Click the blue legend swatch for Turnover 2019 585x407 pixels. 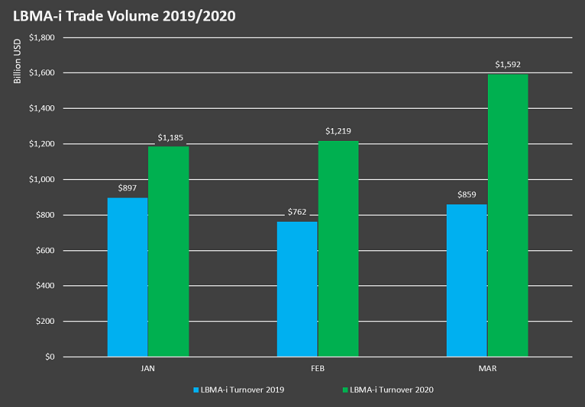(x=196, y=390)
